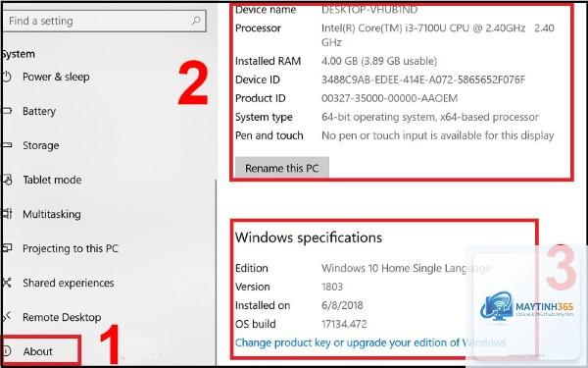Click the Edition label
The image size is (588, 368).
(x=251, y=268)
